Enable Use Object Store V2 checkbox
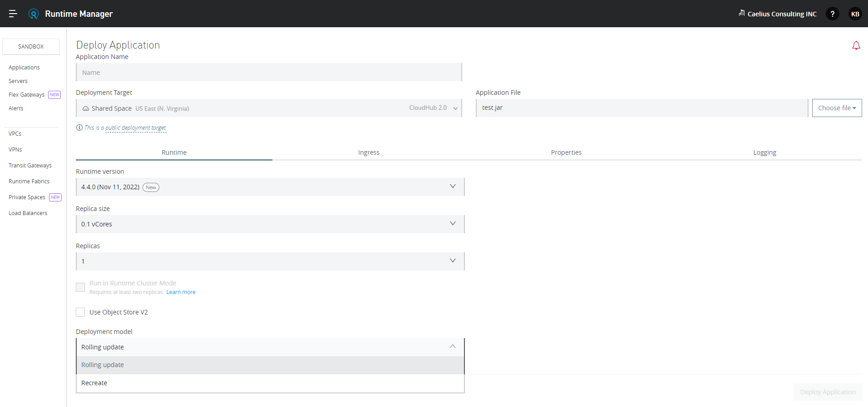The width and height of the screenshot is (868, 407). (x=80, y=312)
